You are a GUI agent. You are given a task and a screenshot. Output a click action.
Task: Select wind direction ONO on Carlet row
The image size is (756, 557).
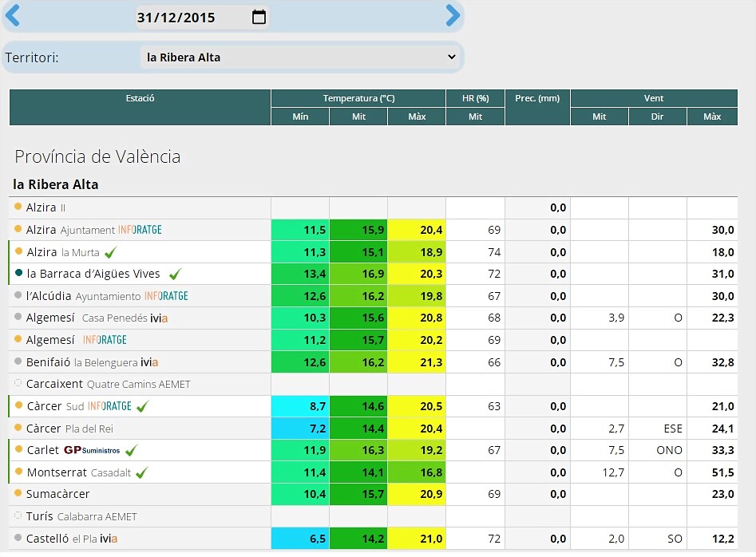pyautogui.click(x=669, y=450)
